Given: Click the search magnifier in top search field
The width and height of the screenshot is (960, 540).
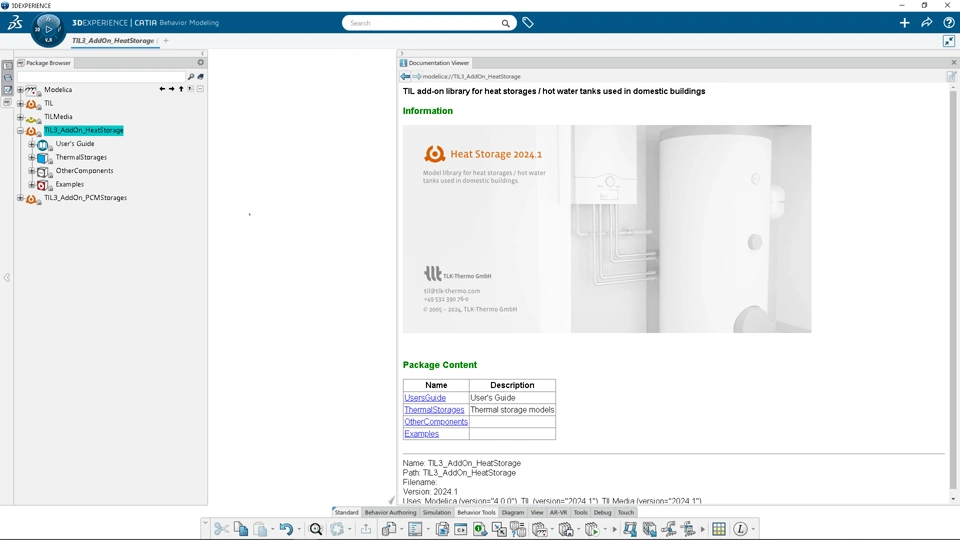Looking at the screenshot, I should click(506, 23).
